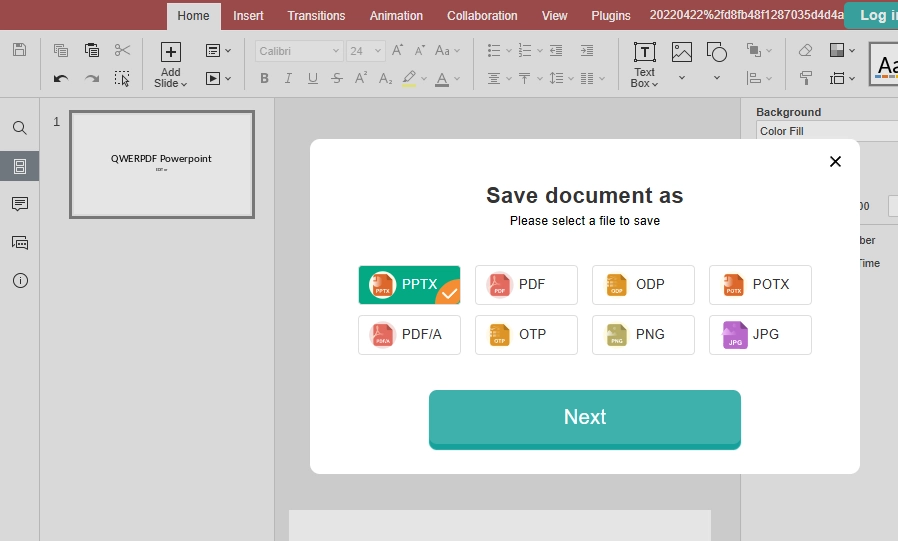898x541 pixels.
Task: Select slide 1 thumbnail QWERPDF Powerpoint
Action: coord(162,164)
